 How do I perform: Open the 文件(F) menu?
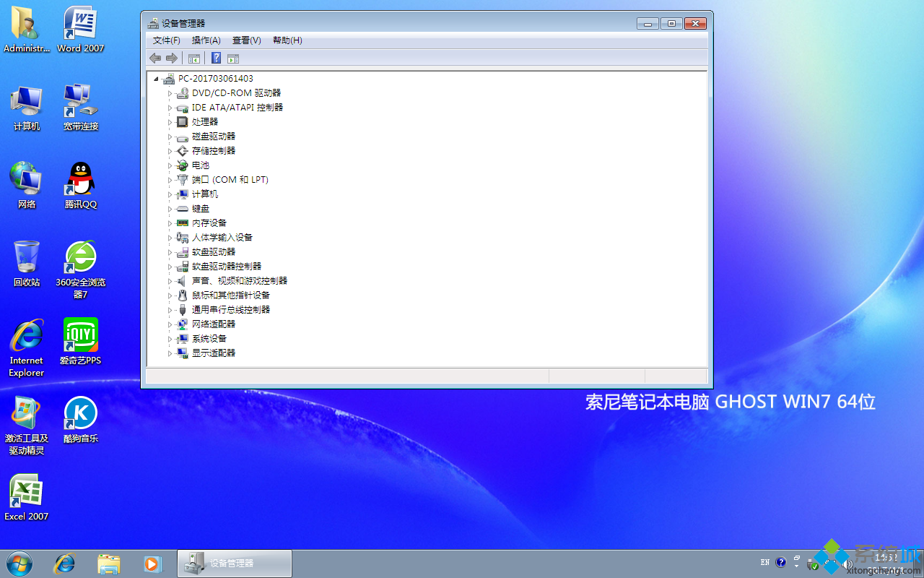pyautogui.click(x=167, y=40)
